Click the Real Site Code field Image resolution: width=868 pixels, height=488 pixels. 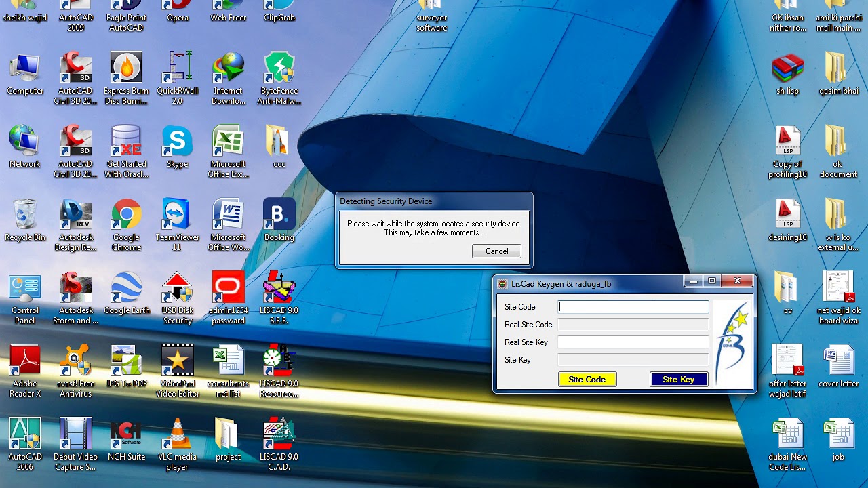pyautogui.click(x=633, y=325)
